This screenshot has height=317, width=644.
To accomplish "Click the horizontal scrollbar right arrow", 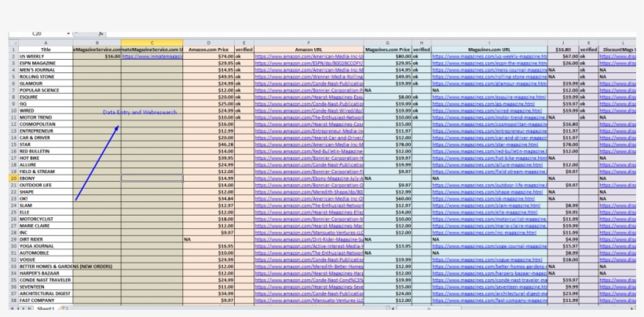I will click(632, 308).
